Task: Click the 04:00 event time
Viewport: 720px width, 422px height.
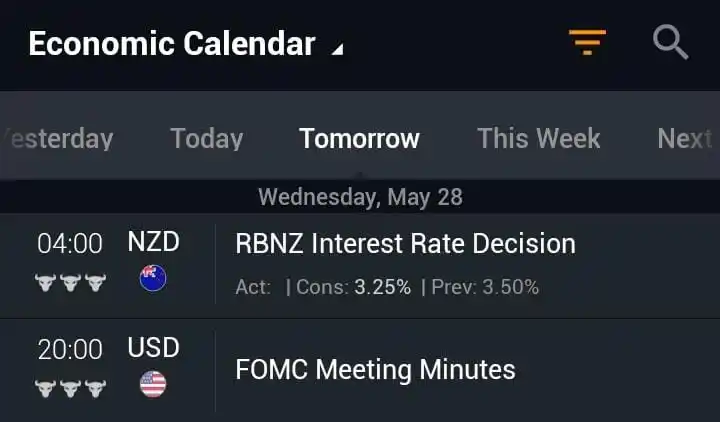Action: click(x=70, y=243)
